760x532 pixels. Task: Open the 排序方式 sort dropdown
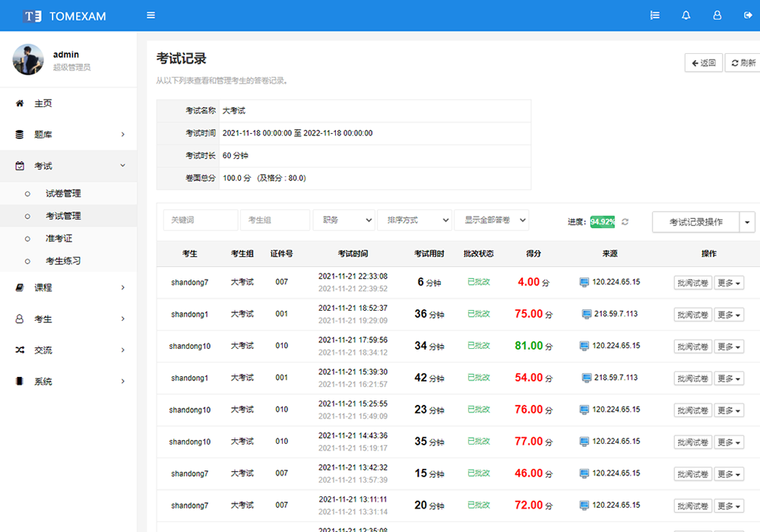(x=414, y=220)
